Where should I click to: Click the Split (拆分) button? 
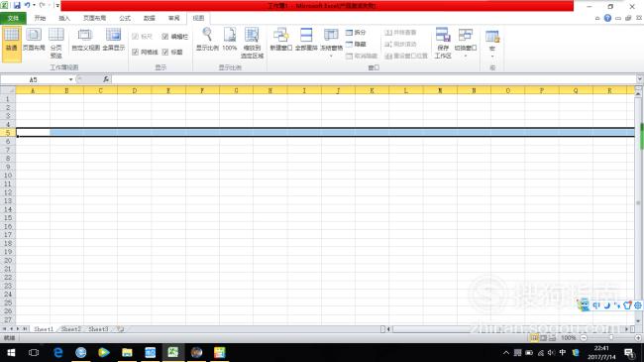tap(356, 32)
